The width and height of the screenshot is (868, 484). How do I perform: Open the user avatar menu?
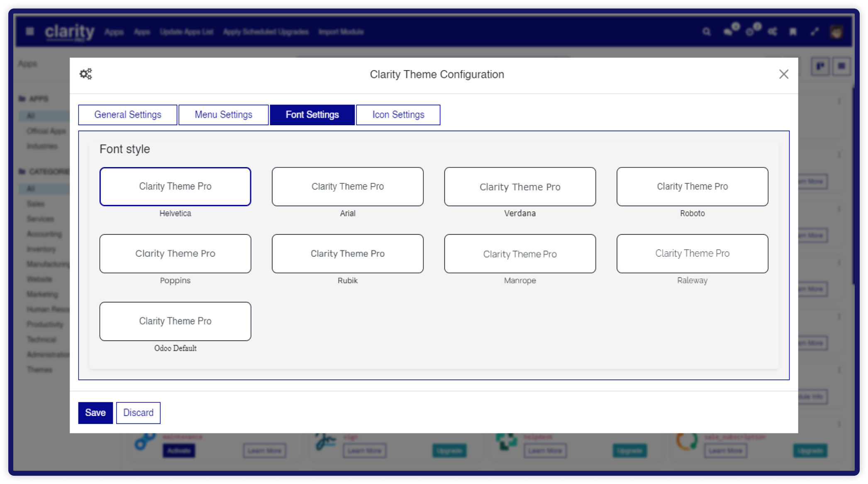tap(836, 32)
